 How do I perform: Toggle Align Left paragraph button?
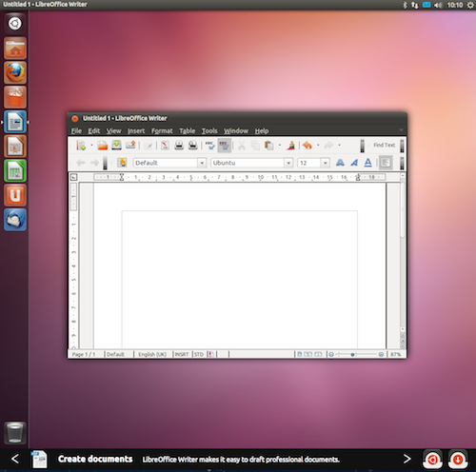386,163
